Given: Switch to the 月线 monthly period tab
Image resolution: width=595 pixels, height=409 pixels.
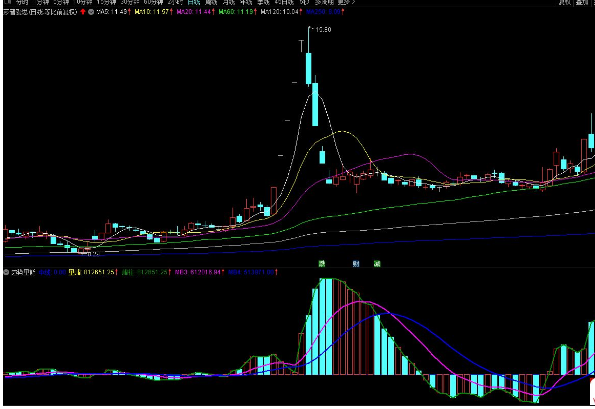Looking at the screenshot, I should click(228, 2).
